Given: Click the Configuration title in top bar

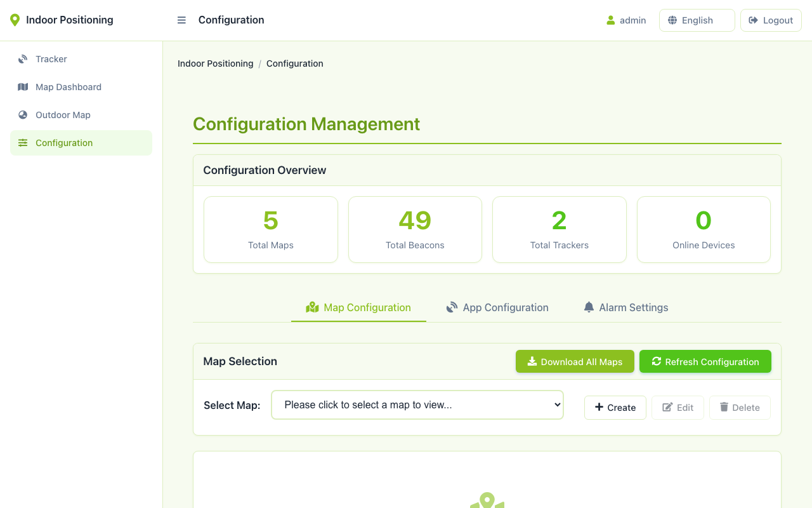Looking at the screenshot, I should (232, 20).
